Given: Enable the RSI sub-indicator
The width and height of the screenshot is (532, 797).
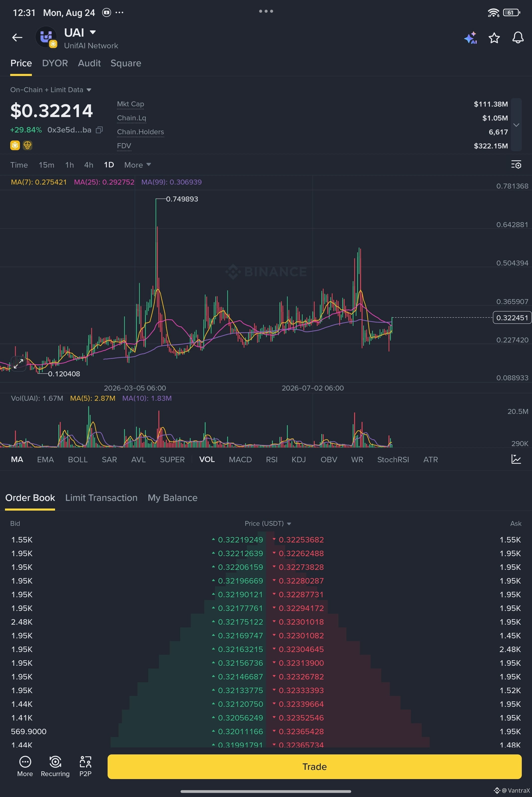Looking at the screenshot, I should 272,460.
